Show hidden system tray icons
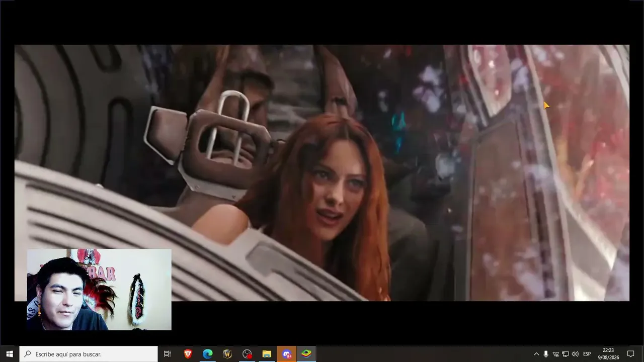Image resolution: width=644 pixels, height=362 pixels. click(x=536, y=354)
